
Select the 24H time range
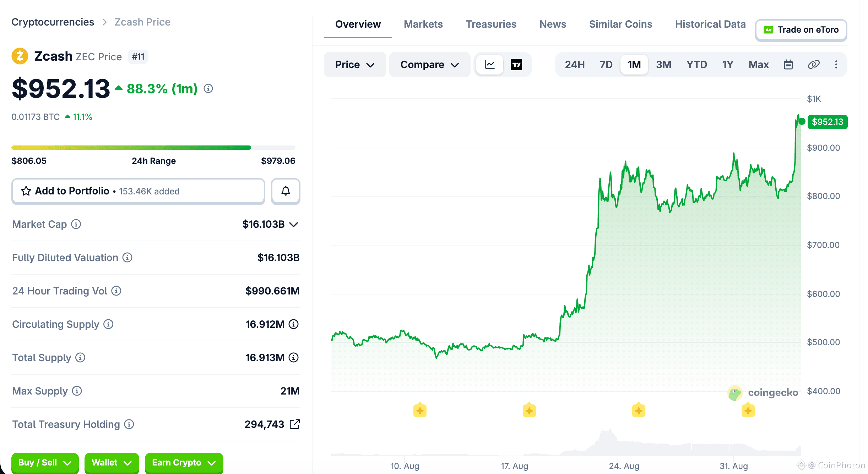[x=575, y=65]
